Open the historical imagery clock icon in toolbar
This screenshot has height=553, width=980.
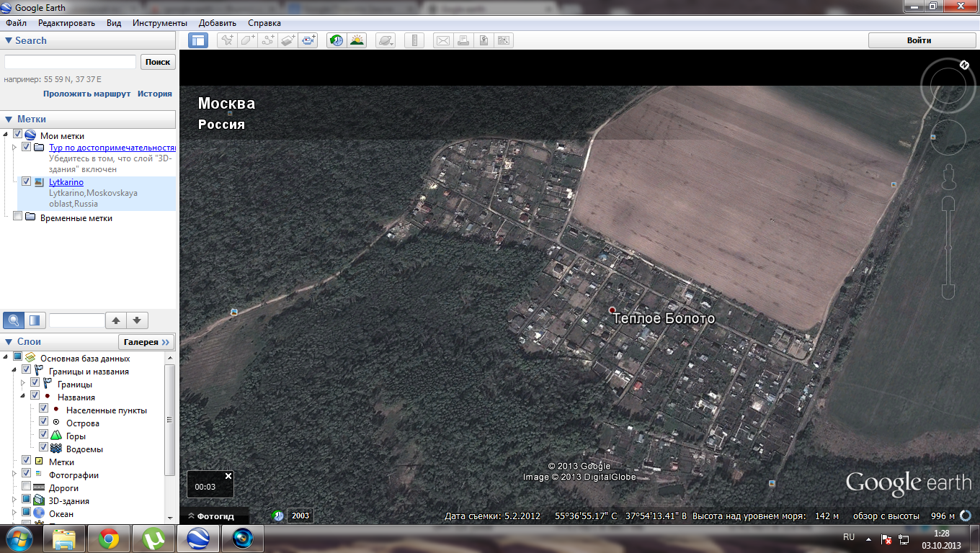pos(337,40)
